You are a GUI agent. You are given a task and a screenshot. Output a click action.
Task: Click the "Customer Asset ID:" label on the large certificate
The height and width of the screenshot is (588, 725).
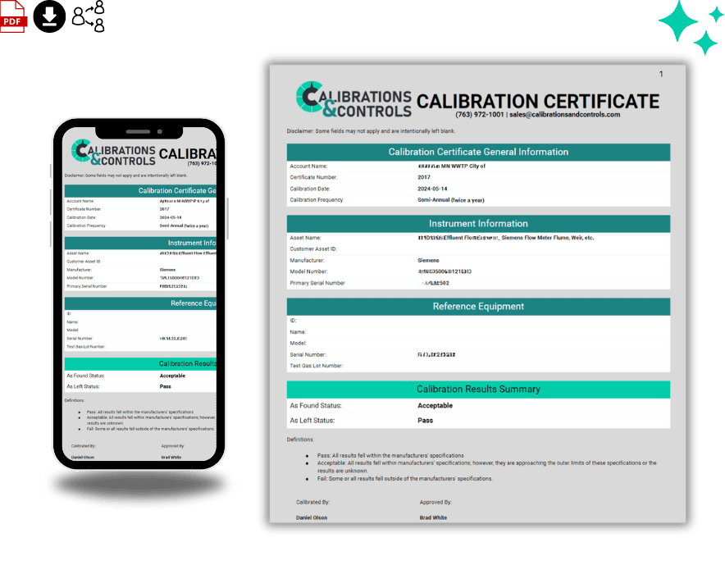(x=313, y=249)
